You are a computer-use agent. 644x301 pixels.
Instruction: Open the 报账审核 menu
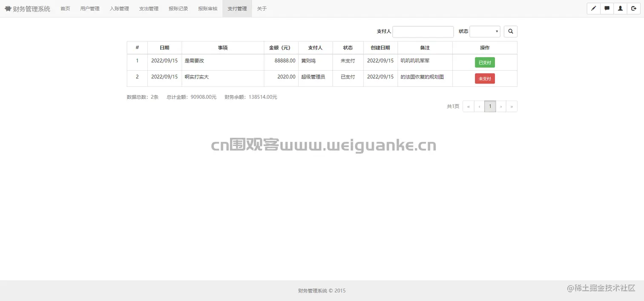208,9
